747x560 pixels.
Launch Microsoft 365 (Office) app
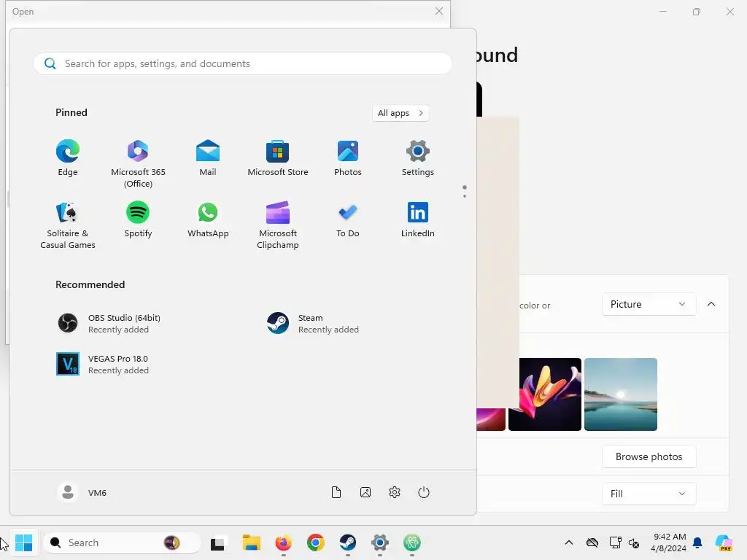click(x=138, y=163)
